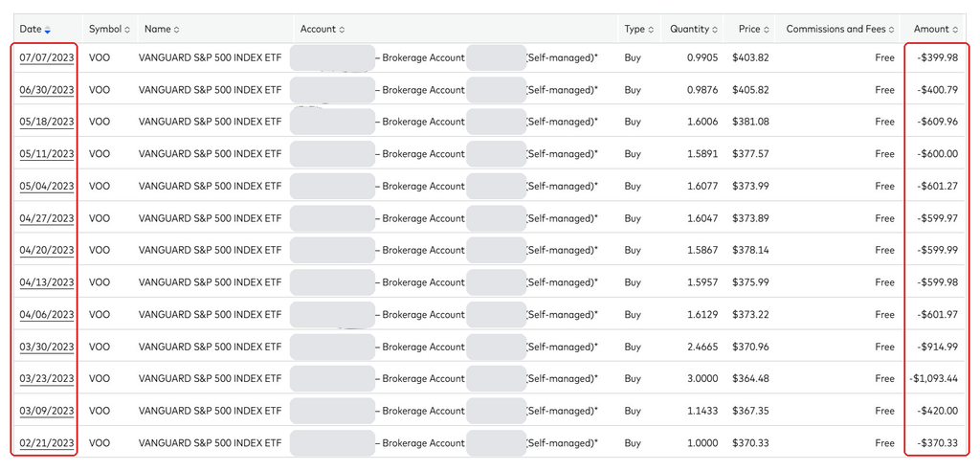The image size is (980, 471).
Task: Click quantity 0.9876 cell
Action: 703,90
